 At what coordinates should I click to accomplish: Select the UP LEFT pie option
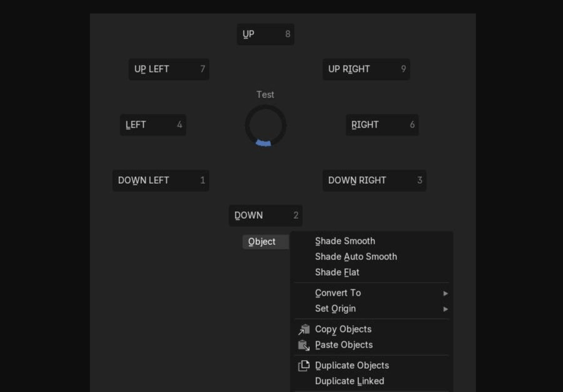[169, 69]
